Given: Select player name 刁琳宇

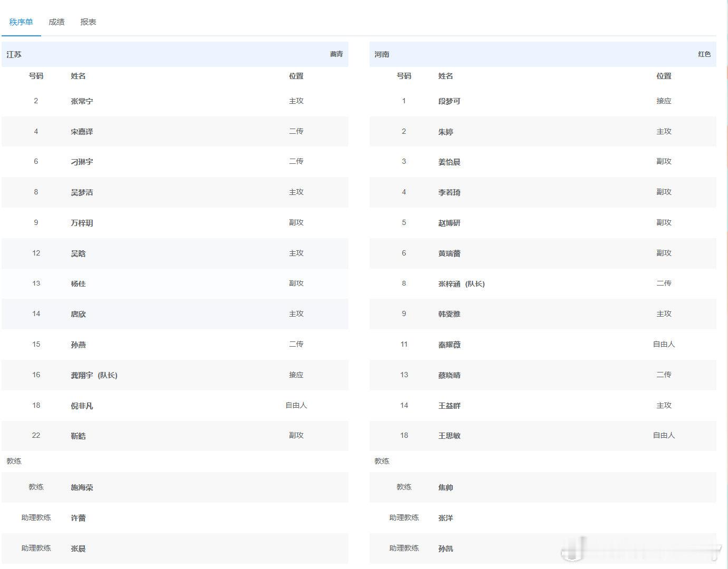Looking at the screenshot, I should point(82,162).
